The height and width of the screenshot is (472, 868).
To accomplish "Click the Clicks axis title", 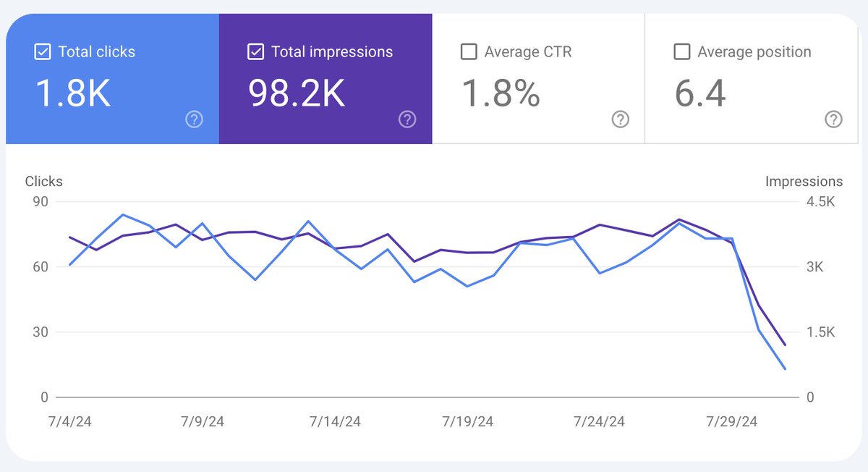I will click(44, 182).
